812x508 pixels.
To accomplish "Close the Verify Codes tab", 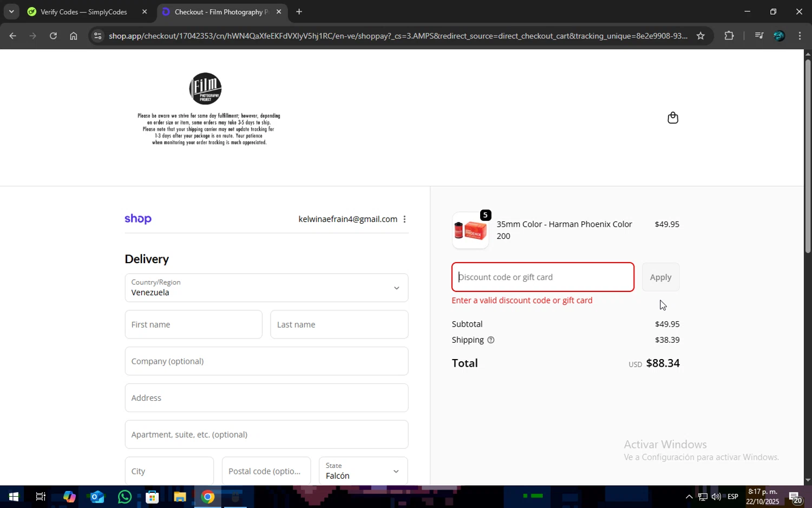I will click(x=145, y=11).
